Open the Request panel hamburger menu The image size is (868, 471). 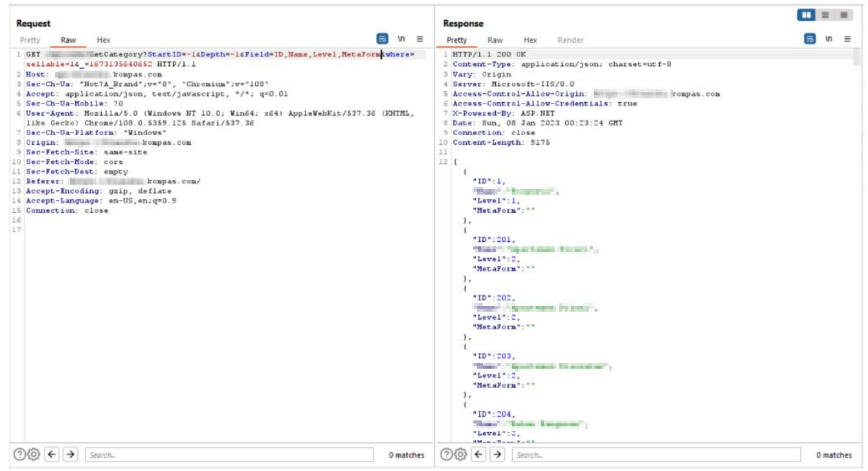(x=420, y=39)
